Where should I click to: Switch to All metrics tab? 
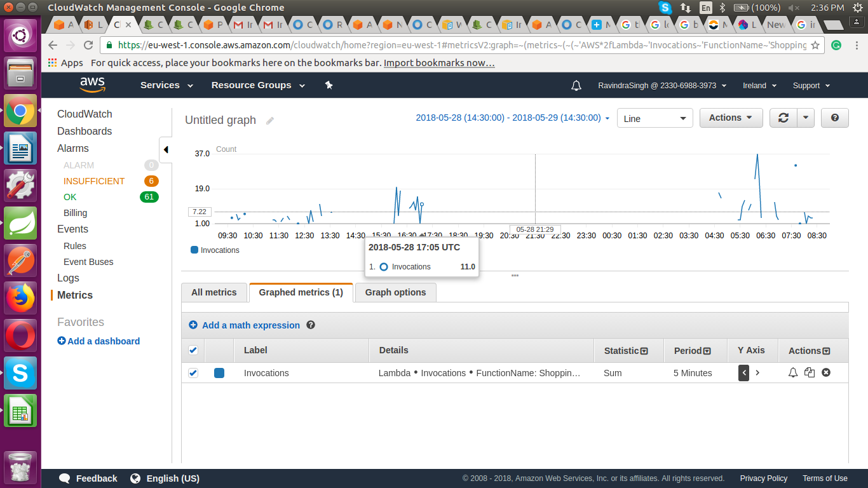(214, 292)
